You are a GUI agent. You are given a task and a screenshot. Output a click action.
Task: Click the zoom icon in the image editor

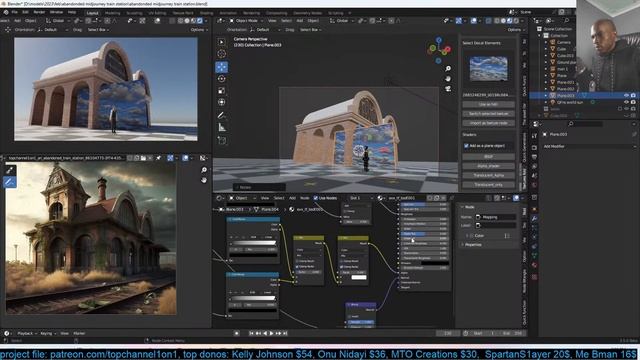point(204,170)
